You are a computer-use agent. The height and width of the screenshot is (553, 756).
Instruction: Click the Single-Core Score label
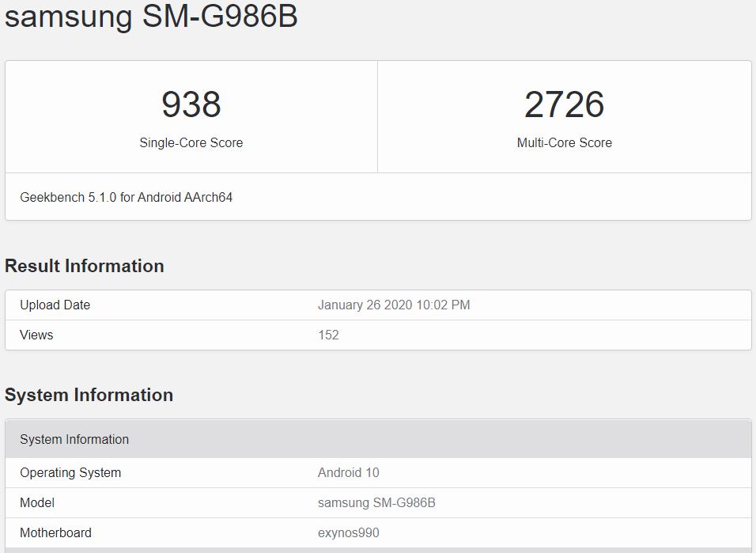point(191,143)
